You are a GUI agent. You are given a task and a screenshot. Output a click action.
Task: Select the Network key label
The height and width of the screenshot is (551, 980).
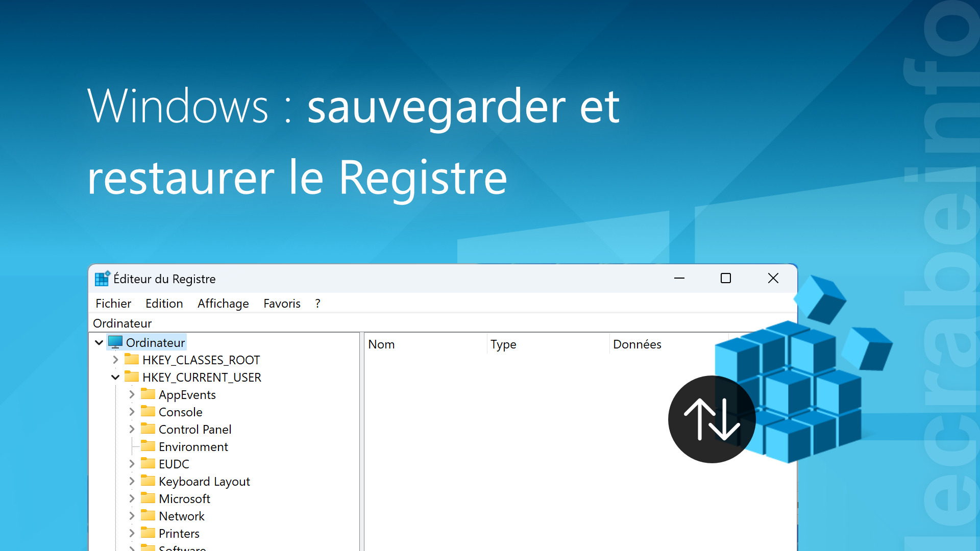(181, 516)
